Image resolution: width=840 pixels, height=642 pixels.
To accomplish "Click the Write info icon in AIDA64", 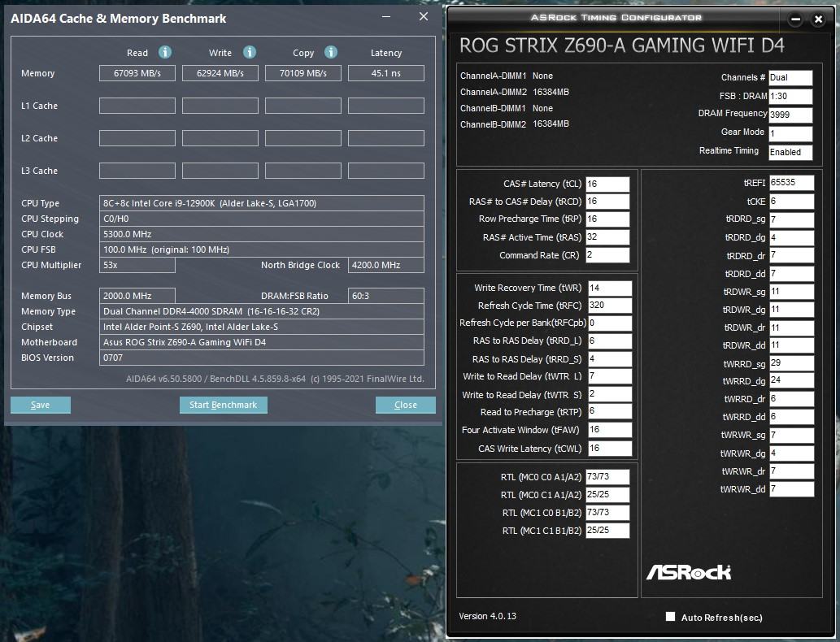I will tap(249, 52).
